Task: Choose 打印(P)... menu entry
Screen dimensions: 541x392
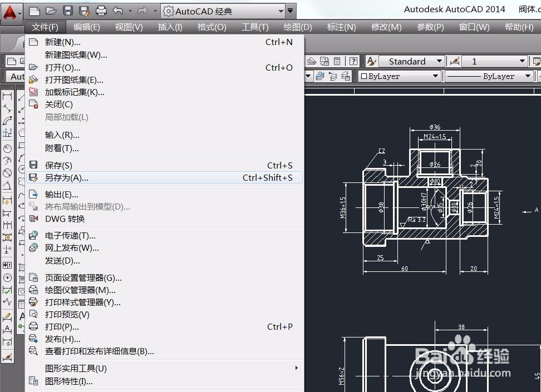Action: pyautogui.click(x=164, y=327)
